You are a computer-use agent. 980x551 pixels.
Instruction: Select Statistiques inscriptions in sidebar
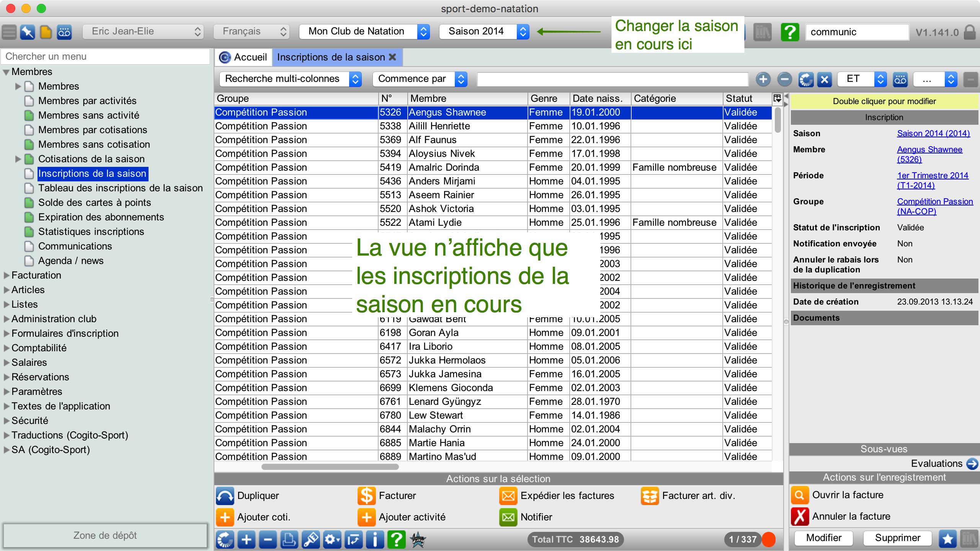(x=91, y=231)
